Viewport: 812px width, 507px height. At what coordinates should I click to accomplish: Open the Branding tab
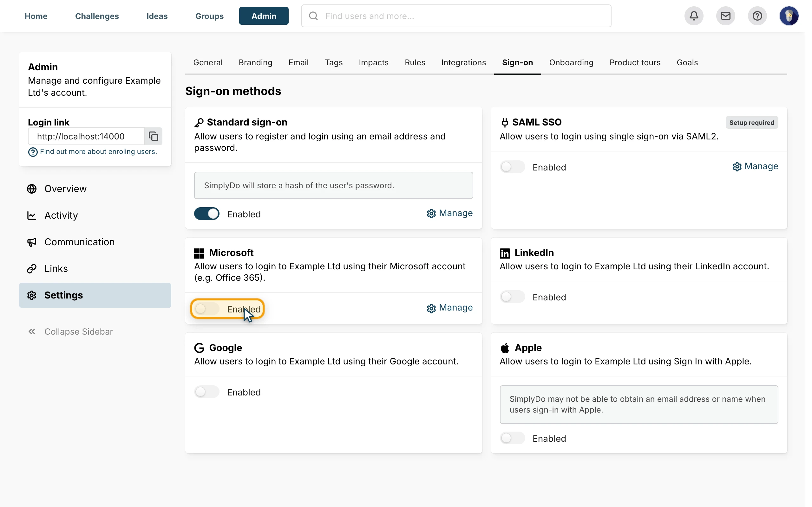[x=255, y=63]
